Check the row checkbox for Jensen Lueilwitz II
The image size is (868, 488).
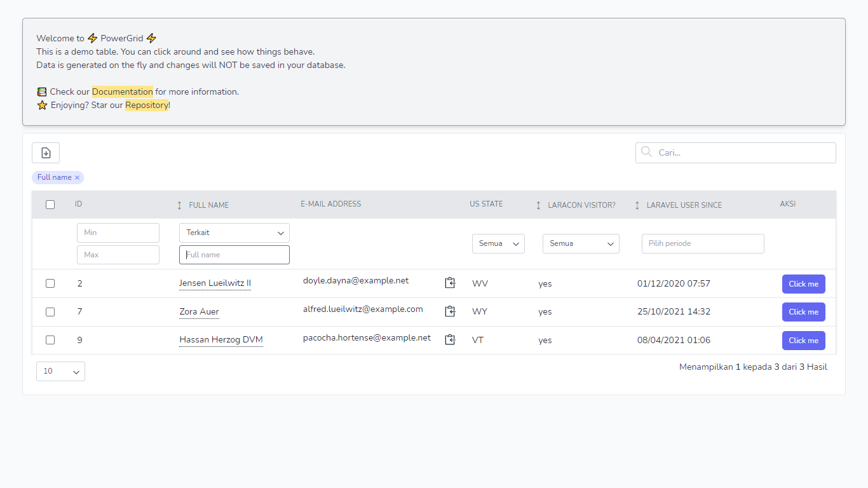(50, 283)
